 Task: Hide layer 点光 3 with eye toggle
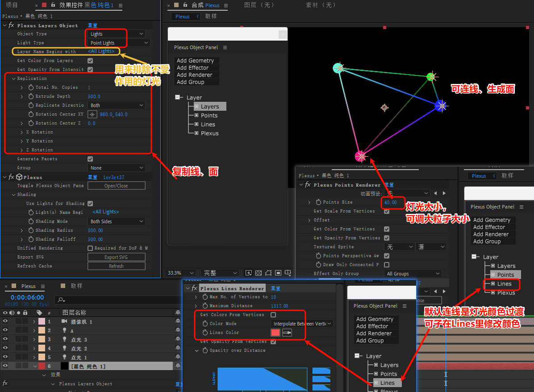(x=5, y=339)
